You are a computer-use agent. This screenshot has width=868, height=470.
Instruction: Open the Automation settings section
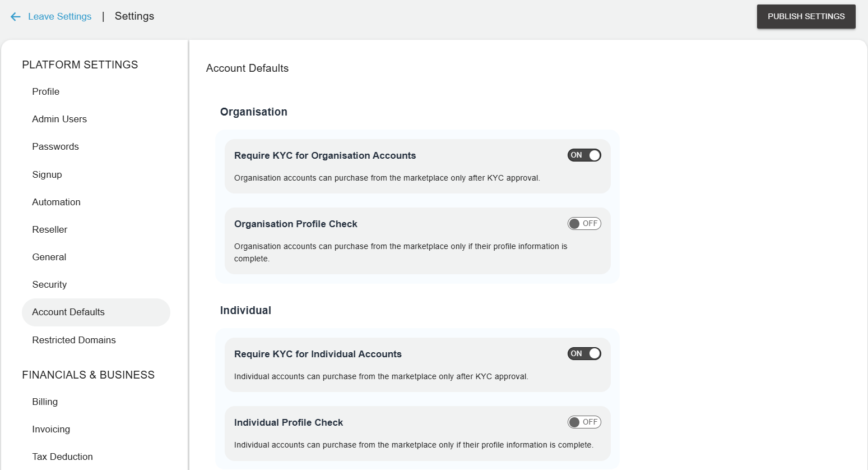point(56,202)
